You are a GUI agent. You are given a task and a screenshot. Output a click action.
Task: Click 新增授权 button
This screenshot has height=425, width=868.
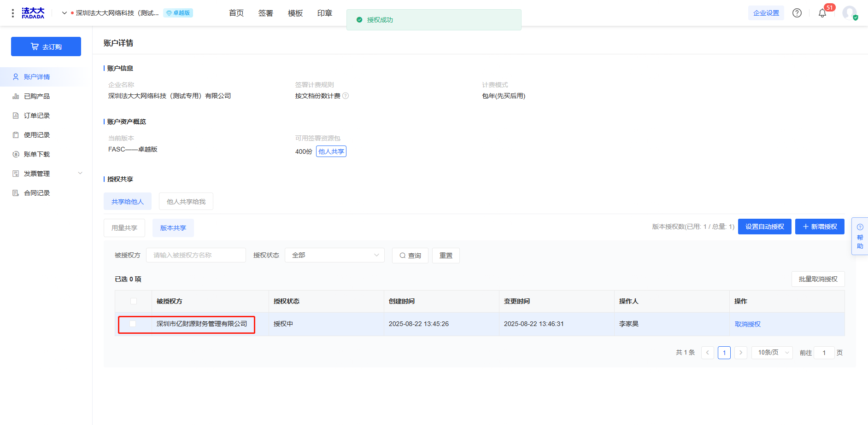(x=820, y=227)
